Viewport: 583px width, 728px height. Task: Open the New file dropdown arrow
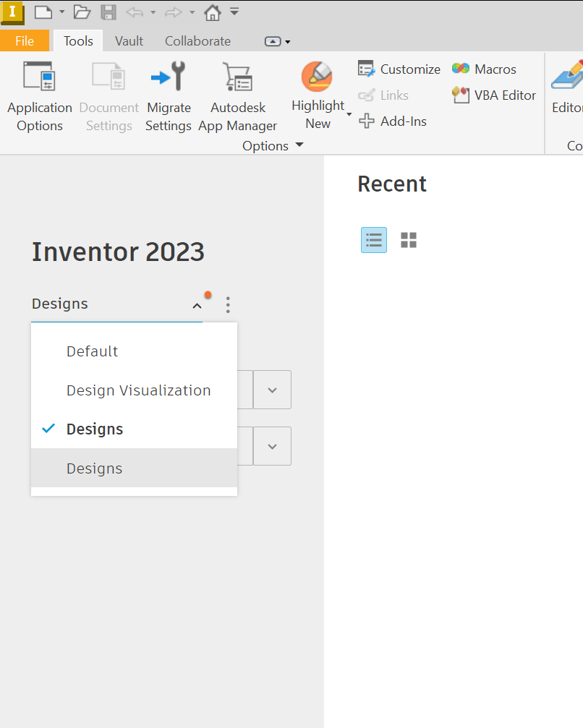click(61, 12)
